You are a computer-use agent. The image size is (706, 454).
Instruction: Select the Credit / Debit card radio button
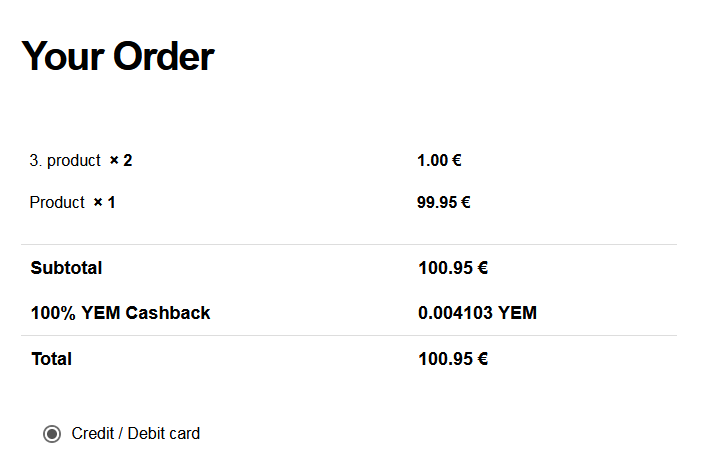(x=52, y=434)
